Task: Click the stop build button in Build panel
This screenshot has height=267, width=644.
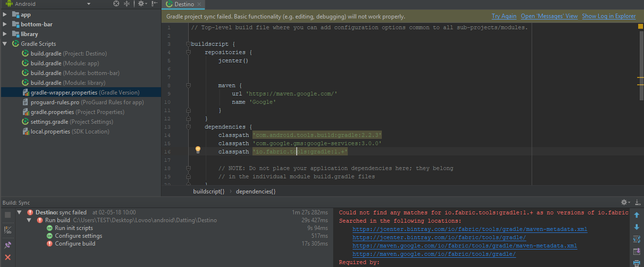Action: click(x=8, y=215)
